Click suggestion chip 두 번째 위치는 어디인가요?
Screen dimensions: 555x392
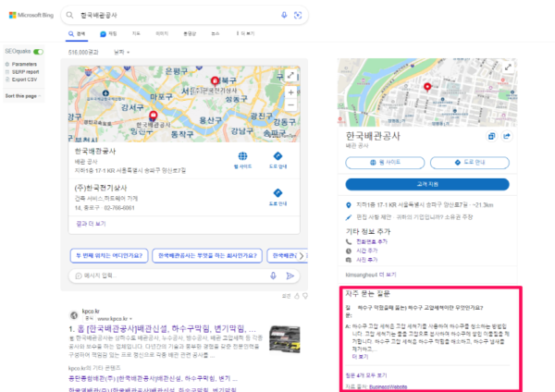109,255
